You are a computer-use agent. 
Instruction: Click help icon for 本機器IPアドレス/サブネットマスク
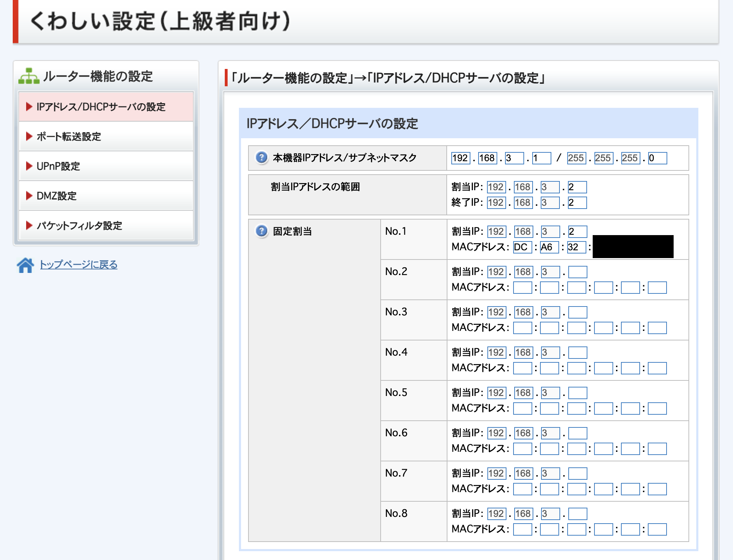(262, 157)
